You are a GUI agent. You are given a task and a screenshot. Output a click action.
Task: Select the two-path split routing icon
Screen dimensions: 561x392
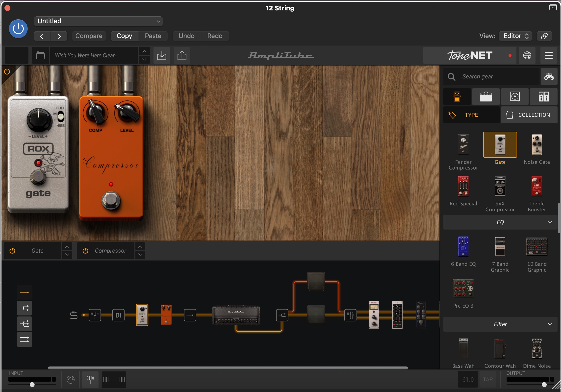24,308
